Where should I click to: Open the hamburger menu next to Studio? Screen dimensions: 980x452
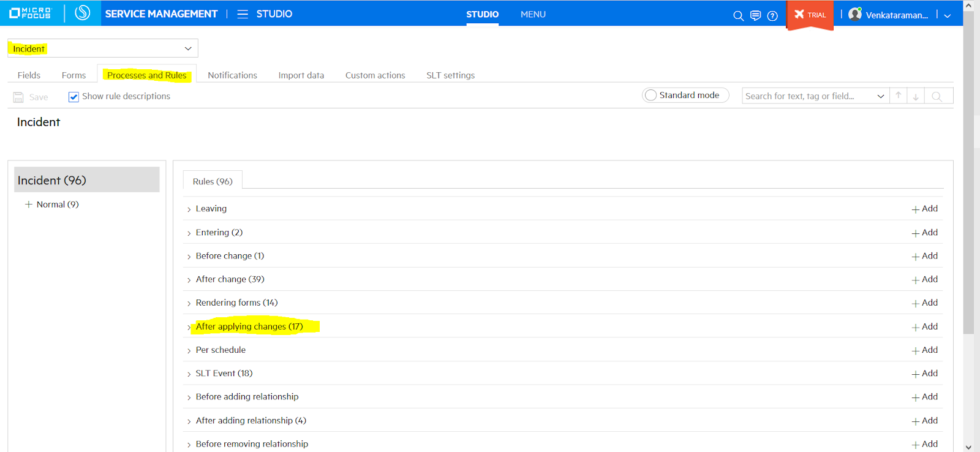click(x=243, y=13)
